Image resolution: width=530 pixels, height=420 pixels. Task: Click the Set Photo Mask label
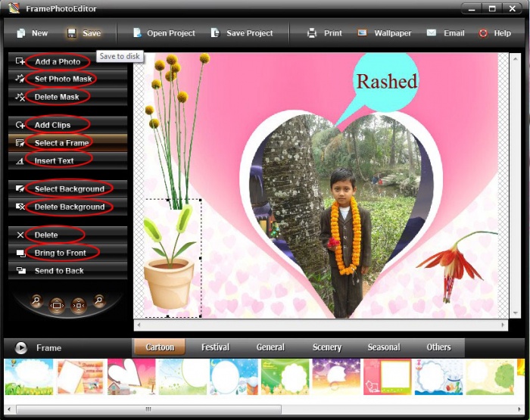pos(63,79)
